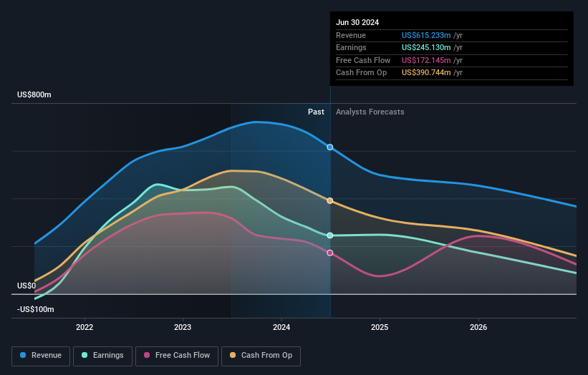This screenshot has height=375, width=588.
Task: Select the Cash From Op data point marker
Action: (x=330, y=201)
